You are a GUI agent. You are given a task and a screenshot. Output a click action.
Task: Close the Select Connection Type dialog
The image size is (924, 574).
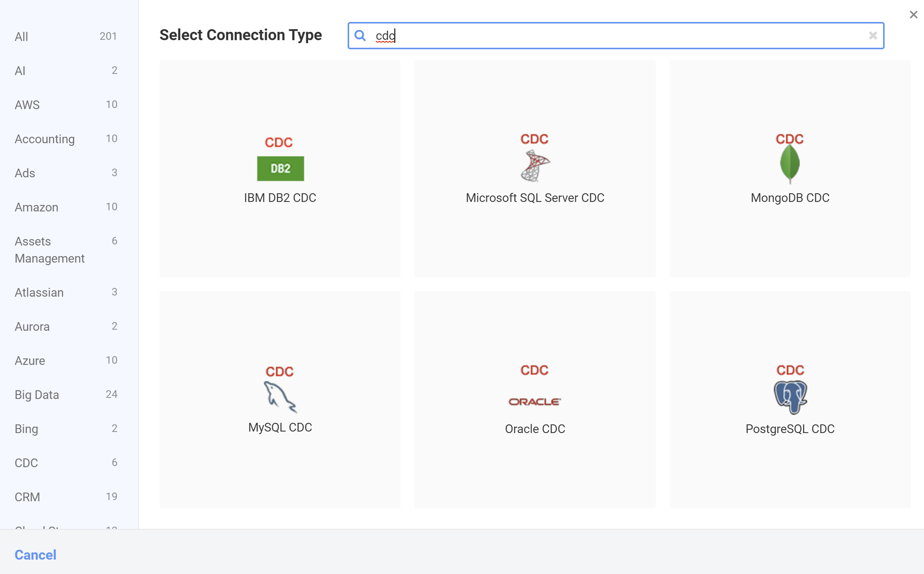[x=913, y=15]
